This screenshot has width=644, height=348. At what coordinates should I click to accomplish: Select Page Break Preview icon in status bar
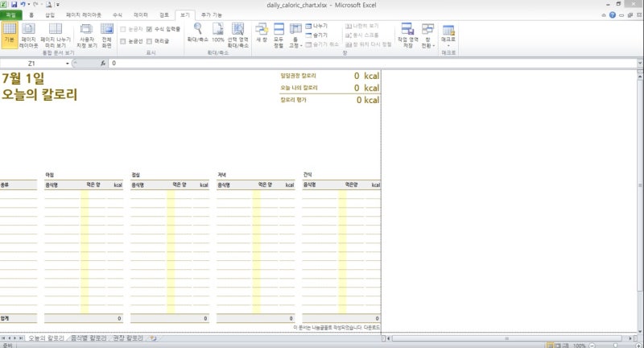tap(567, 346)
